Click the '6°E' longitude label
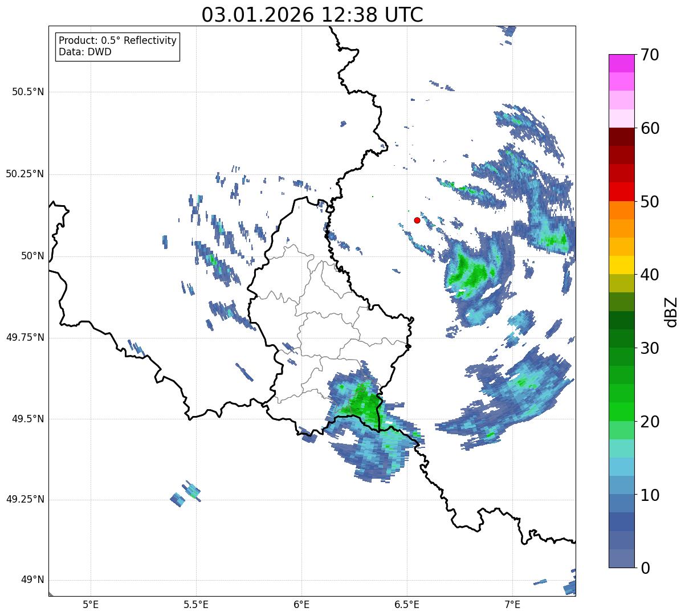The image size is (685, 616). pyautogui.click(x=301, y=604)
